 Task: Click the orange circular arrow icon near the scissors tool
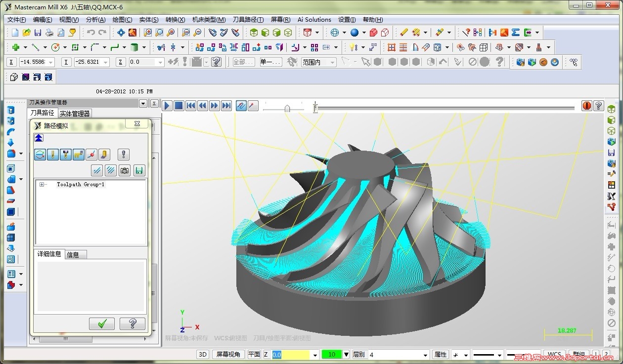pyautogui.click(x=543, y=62)
